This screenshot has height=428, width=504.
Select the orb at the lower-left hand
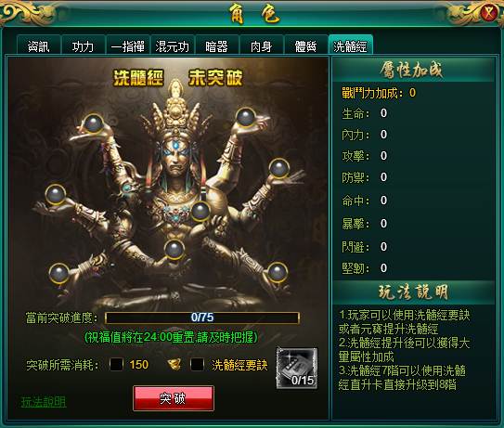(x=58, y=273)
